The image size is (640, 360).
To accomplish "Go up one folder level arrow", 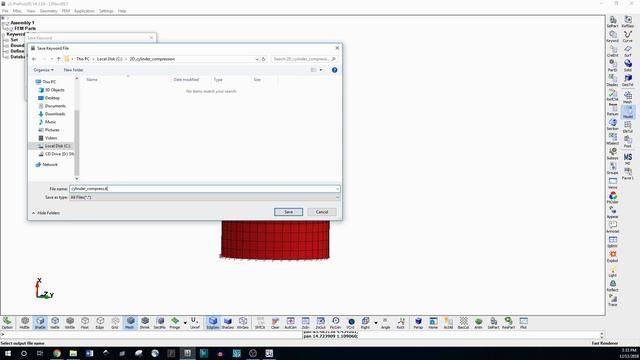I will [x=58, y=59].
